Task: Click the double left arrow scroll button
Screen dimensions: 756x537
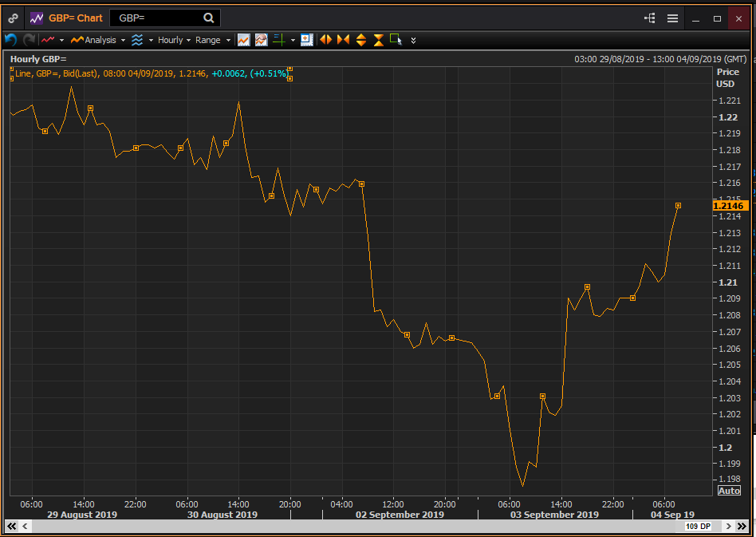Action: (12, 526)
